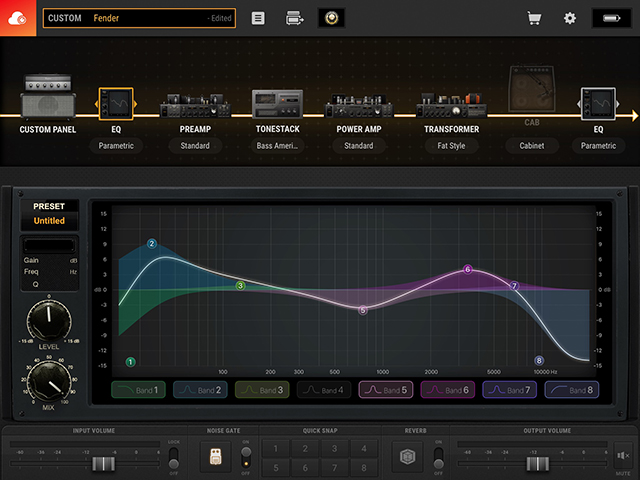Viewport: 640px width, 480px height.
Task: Toggle the input volume lock switch
Action: point(175,456)
